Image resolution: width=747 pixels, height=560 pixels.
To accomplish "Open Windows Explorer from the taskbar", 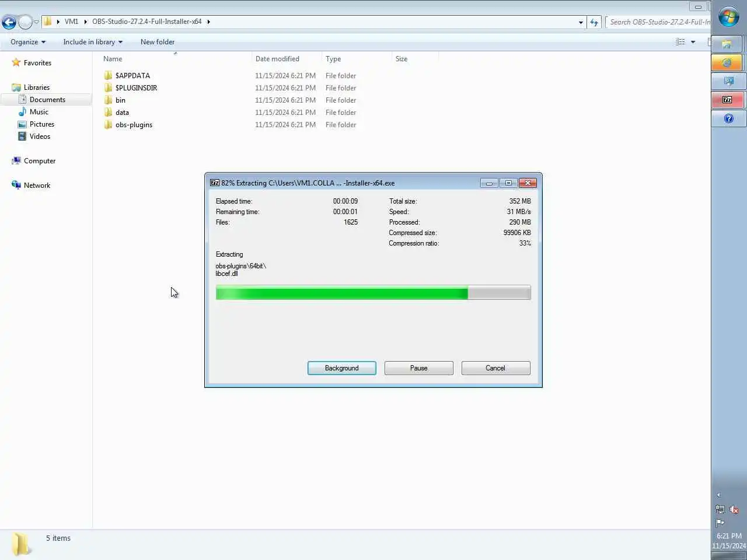I will pos(727,44).
